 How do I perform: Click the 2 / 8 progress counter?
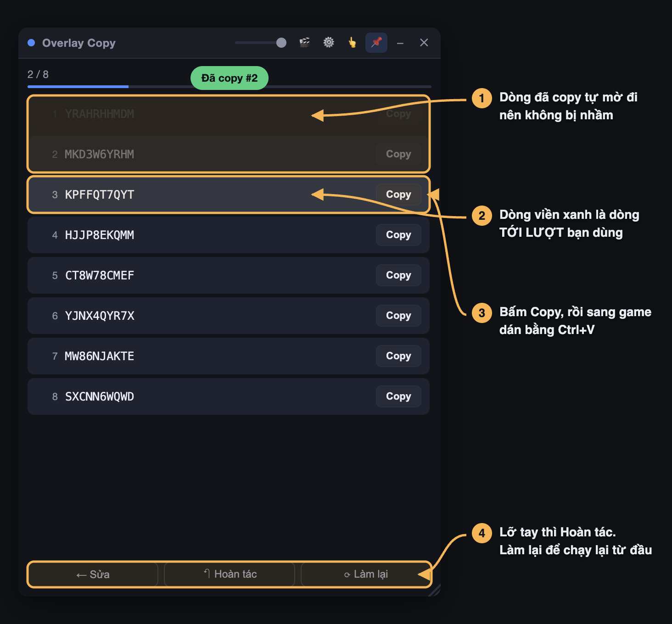(x=38, y=74)
